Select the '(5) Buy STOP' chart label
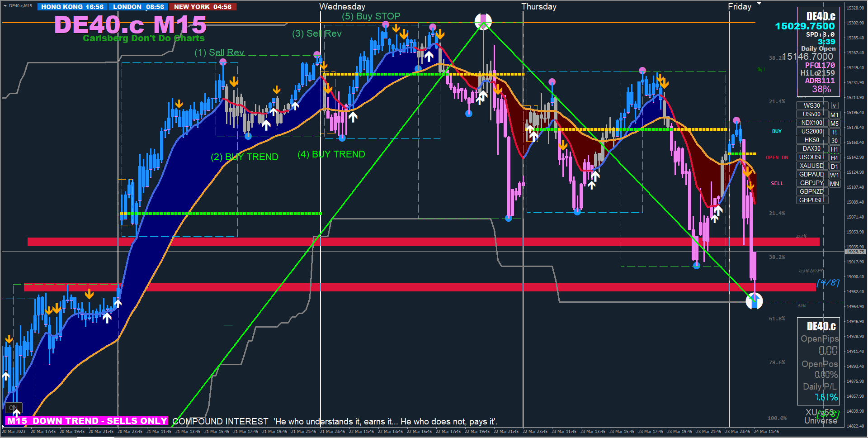 point(371,16)
